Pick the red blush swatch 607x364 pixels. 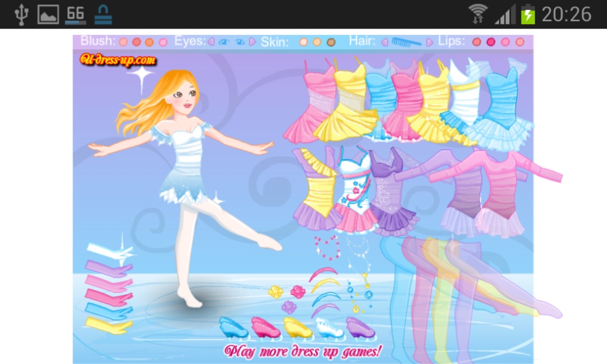pos(136,42)
